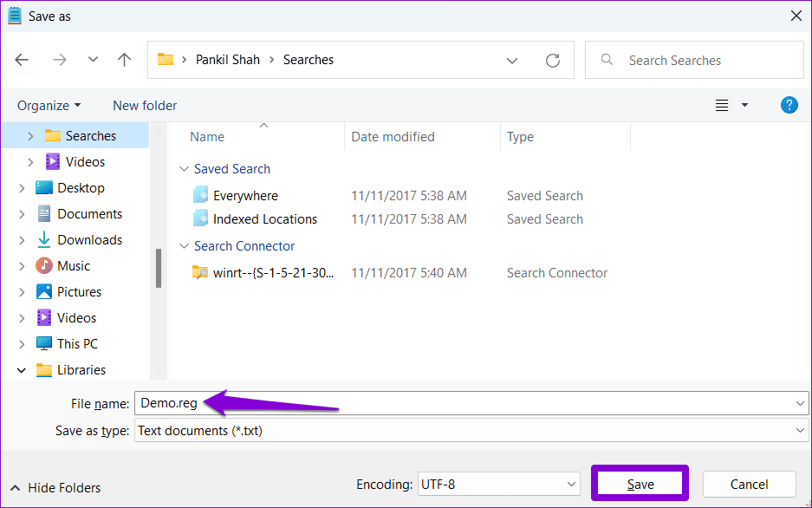Open help with the blue question mark
The width and height of the screenshot is (812, 508).
(789, 105)
